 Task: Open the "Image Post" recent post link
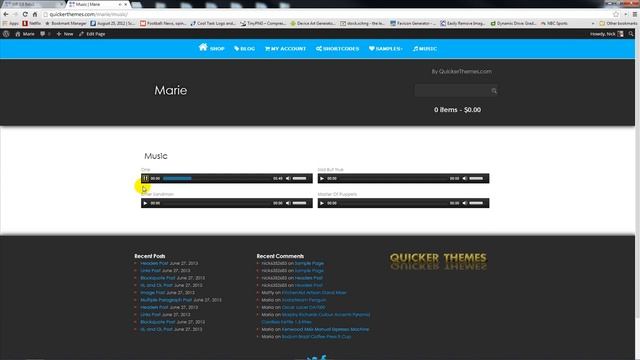tap(153, 293)
